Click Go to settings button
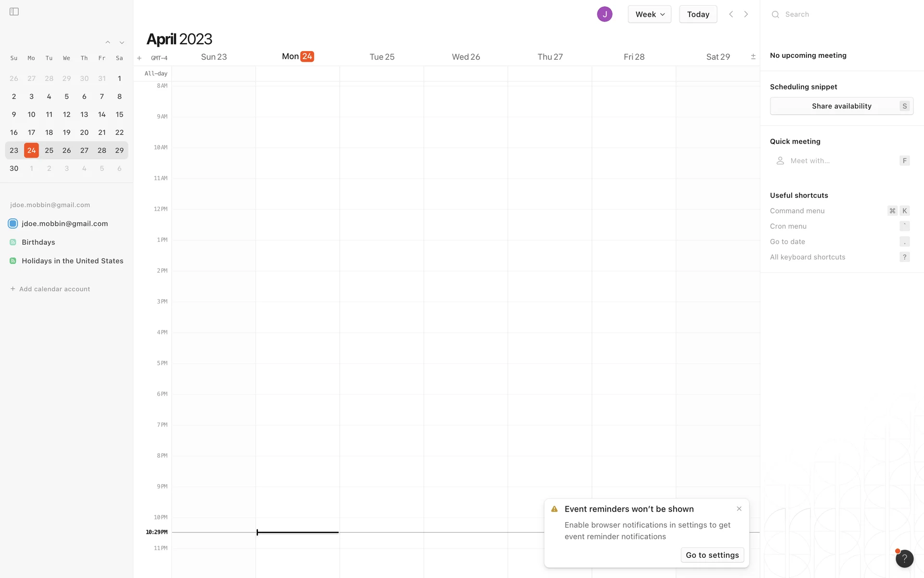Image resolution: width=924 pixels, height=578 pixels. [x=712, y=555]
